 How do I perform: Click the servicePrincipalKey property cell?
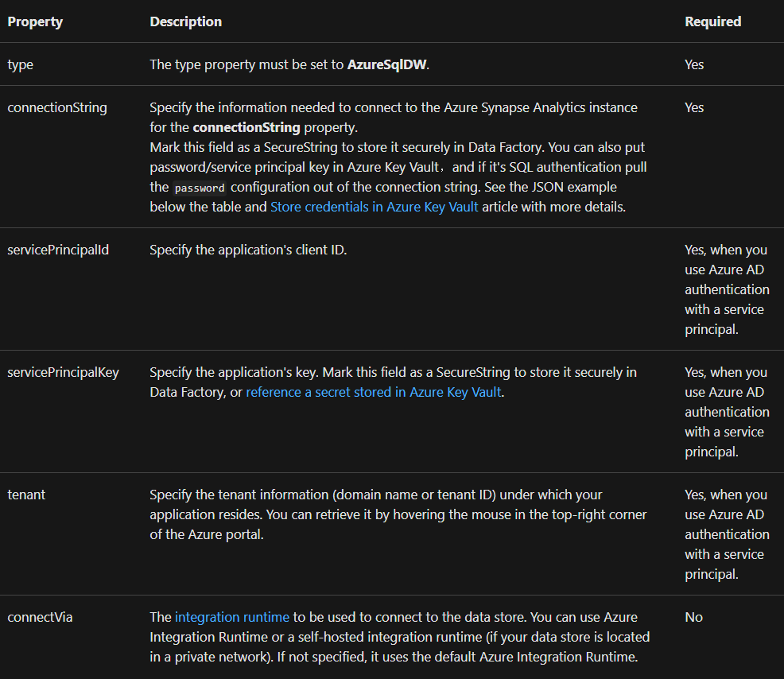tap(63, 373)
